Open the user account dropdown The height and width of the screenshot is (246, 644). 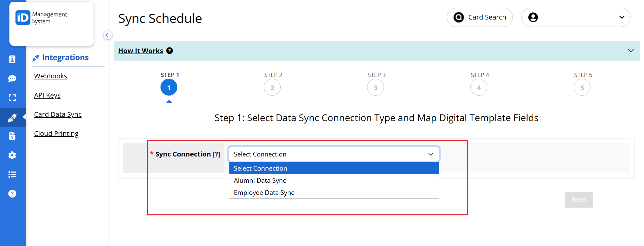pyautogui.click(x=575, y=17)
